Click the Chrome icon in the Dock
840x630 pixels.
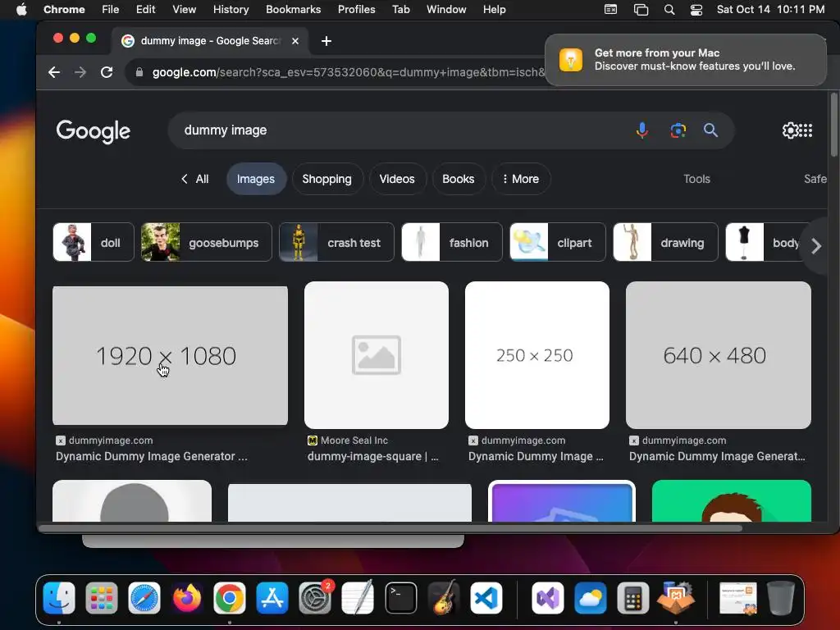click(x=230, y=598)
